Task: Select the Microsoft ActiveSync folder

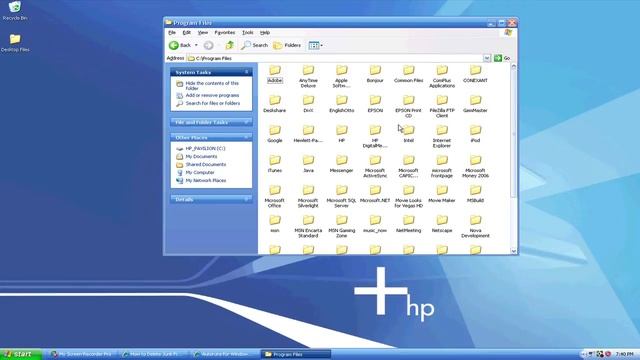Action: (375, 166)
